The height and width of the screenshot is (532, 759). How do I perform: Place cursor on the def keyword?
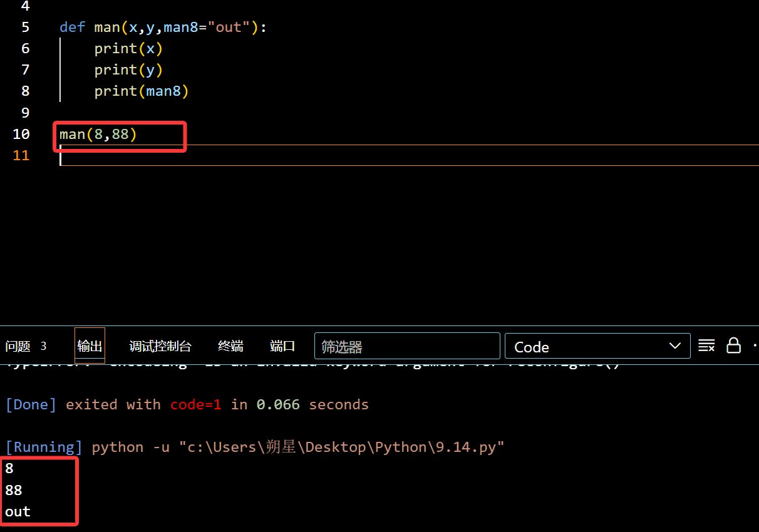(72, 28)
